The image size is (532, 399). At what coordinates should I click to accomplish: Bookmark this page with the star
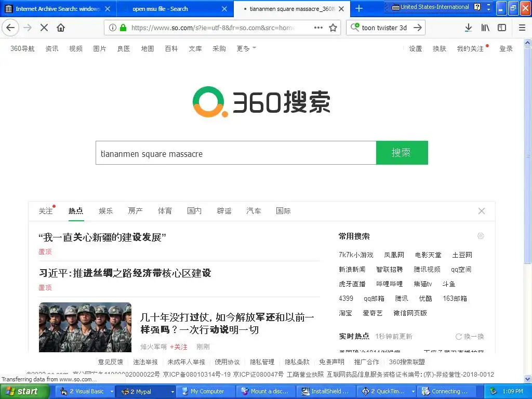click(x=333, y=28)
